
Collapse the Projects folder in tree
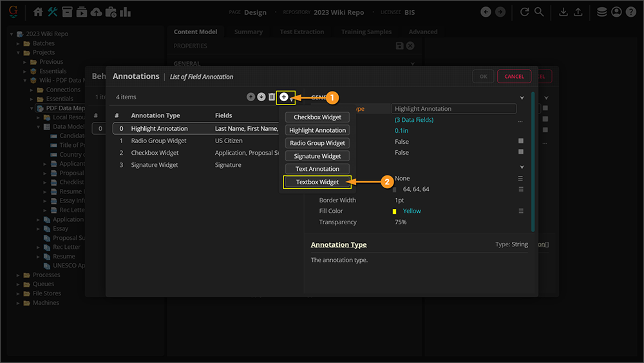pos(19,52)
